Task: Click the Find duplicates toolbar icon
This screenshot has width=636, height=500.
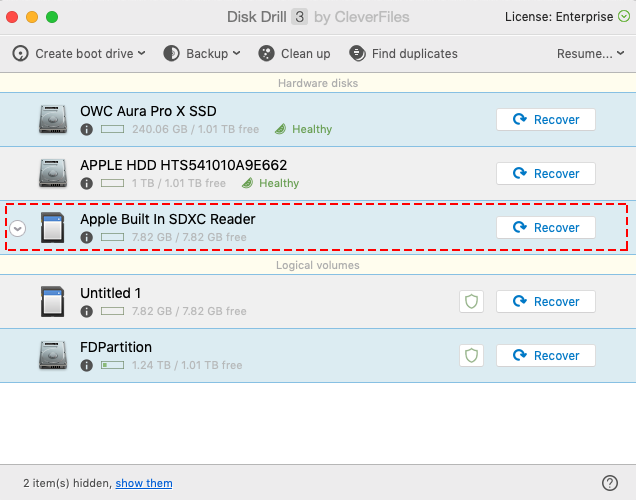Action: (x=357, y=54)
